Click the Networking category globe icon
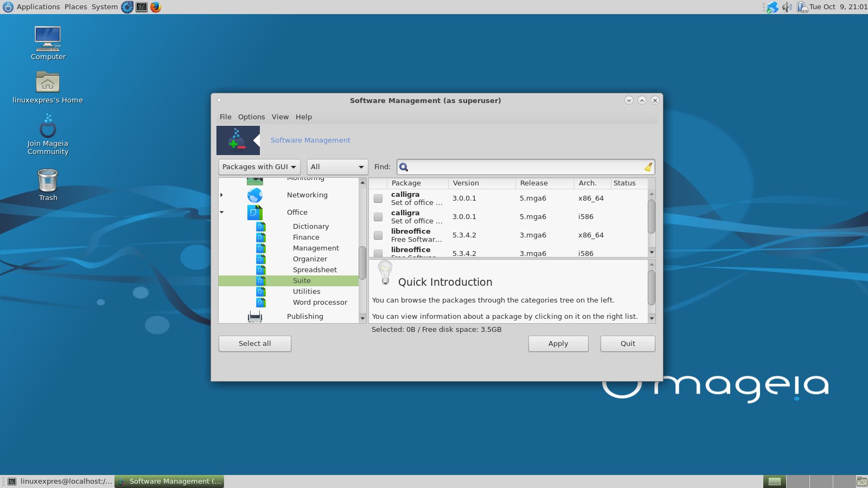 pyautogui.click(x=255, y=195)
